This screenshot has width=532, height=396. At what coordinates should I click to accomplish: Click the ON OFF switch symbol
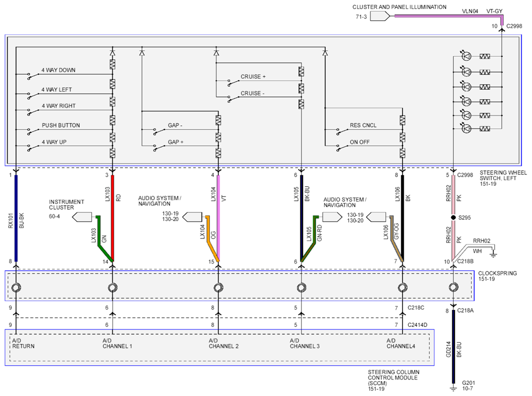pyautogui.click(x=342, y=148)
